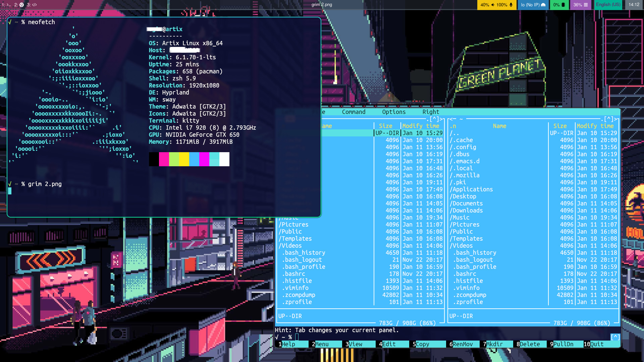Click English (US) keyboard layout indicator
644x362 pixels.
[x=608, y=5]
